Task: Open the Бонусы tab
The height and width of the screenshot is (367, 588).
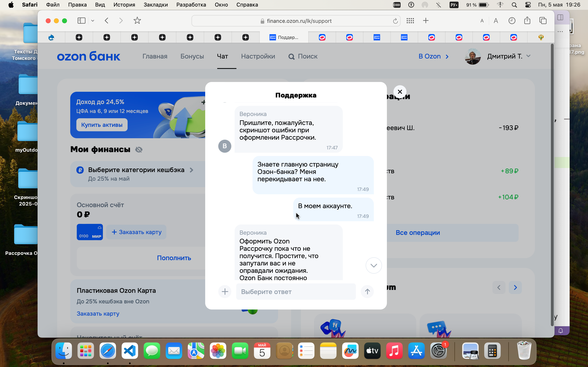Action: 192,56
